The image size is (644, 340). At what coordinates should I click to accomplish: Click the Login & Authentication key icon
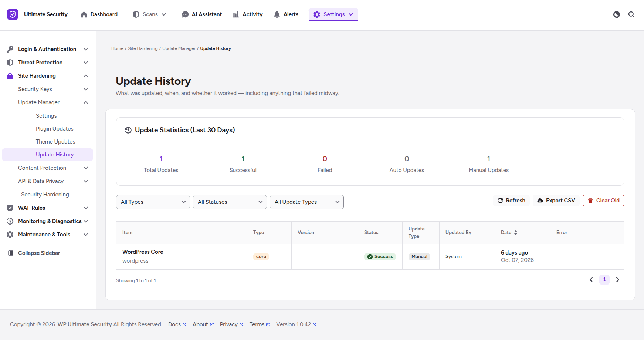click(x=10, y=49)
